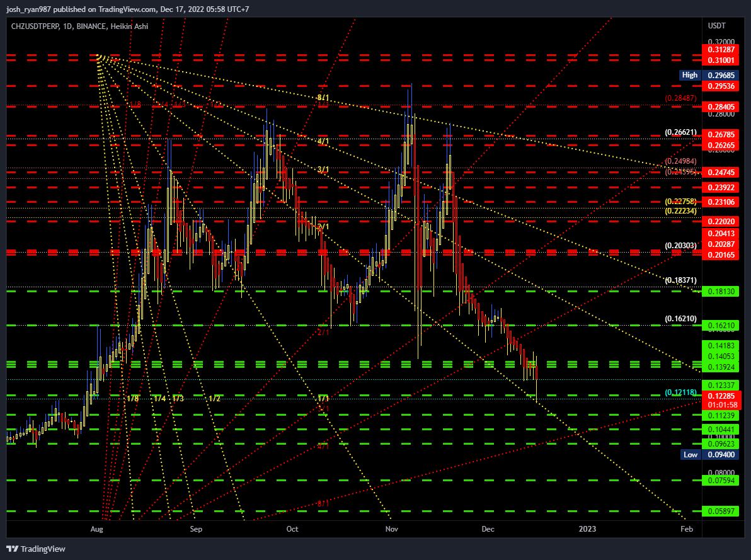Click the (0.26621) level annotation
751x560 pixels.
[x=680, y=132]
